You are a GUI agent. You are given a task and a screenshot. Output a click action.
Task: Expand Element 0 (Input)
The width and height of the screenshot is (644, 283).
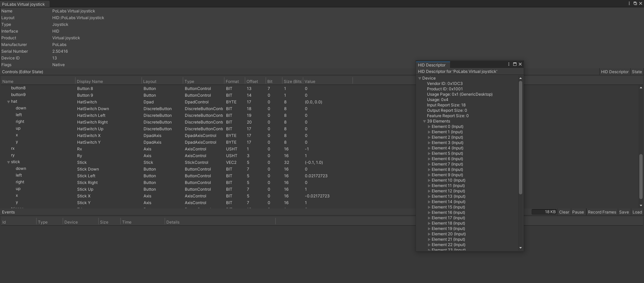429,127
